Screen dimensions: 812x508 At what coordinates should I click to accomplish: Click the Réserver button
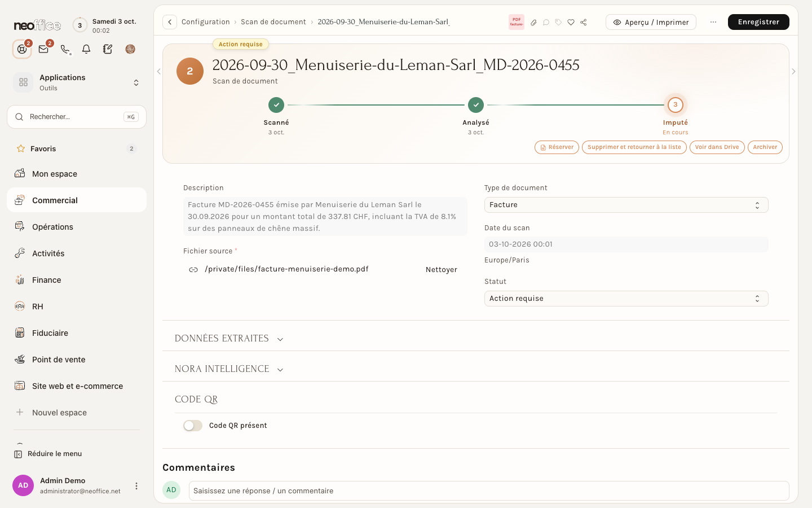pos(557,147)
